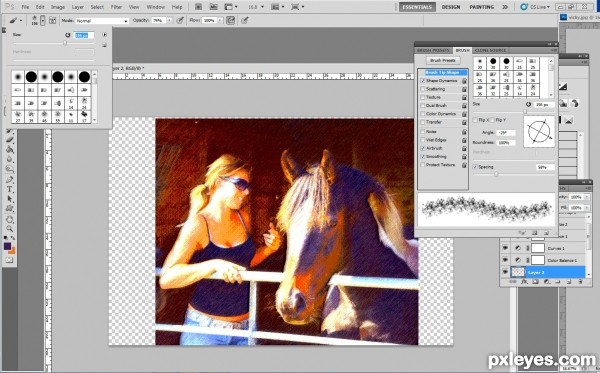
Task: Toggle the Brush panel icon in options bar
Action: point(52,20)
